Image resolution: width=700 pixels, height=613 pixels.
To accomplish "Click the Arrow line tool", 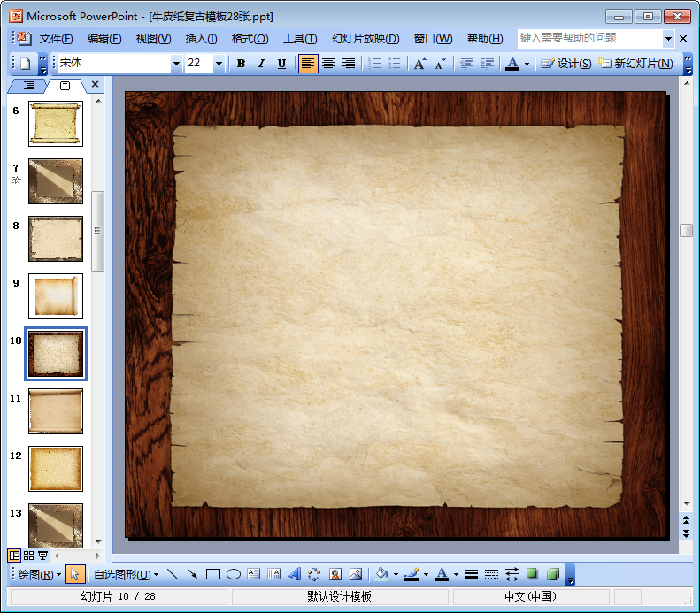I will pos(192,574).
